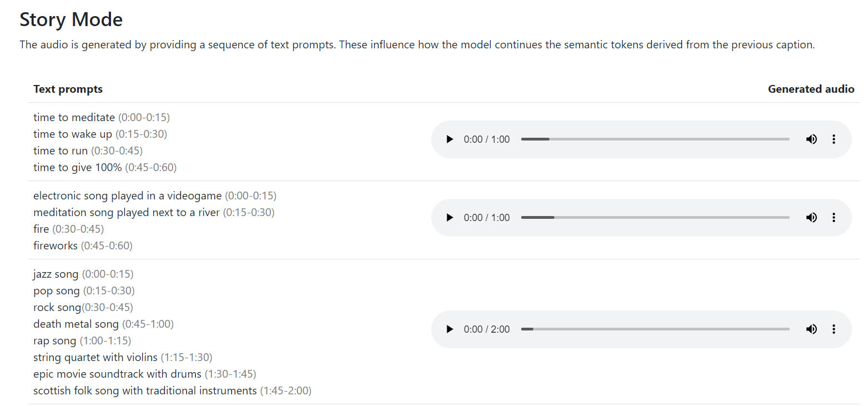Seek in the second audio progress bar
Image resolution: width=868 pixels, height=406 pixels.
pos(655,218)
